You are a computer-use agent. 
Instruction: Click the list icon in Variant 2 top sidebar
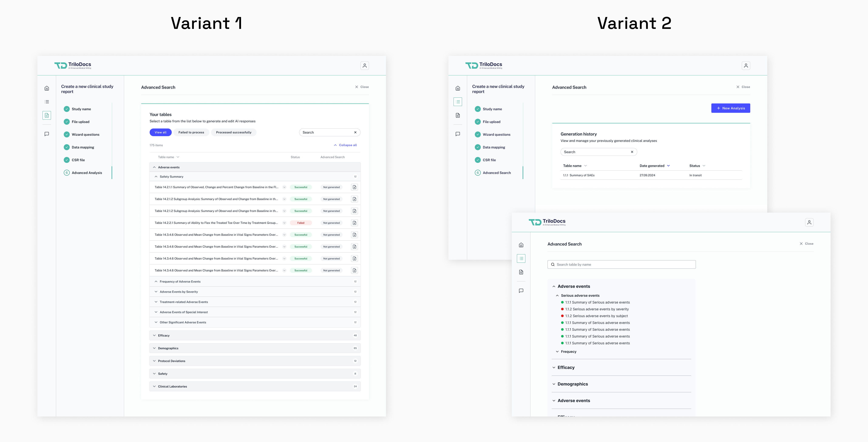pyautogui.click(x=458, y=102)
